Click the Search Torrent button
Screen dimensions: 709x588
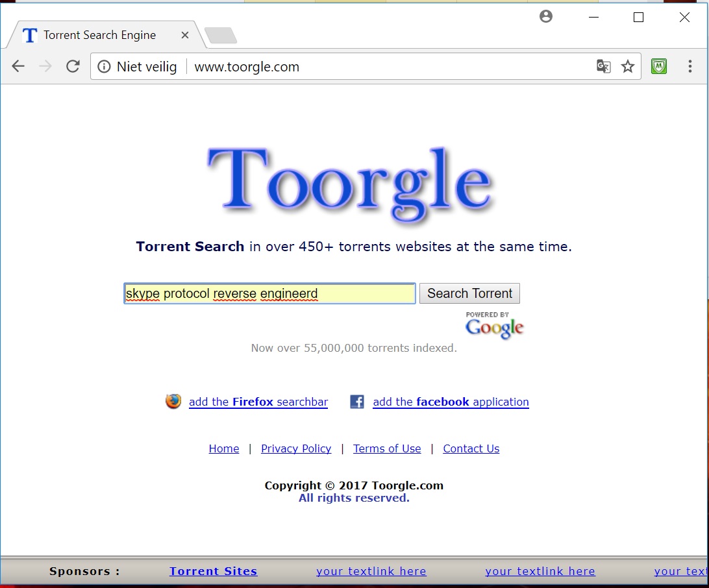(469, 293)
